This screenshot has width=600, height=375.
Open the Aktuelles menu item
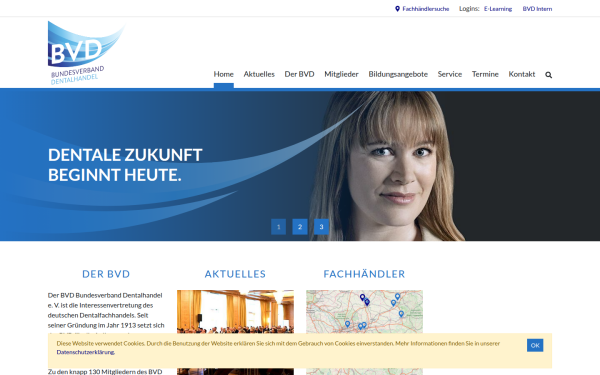tap(259, 74)
